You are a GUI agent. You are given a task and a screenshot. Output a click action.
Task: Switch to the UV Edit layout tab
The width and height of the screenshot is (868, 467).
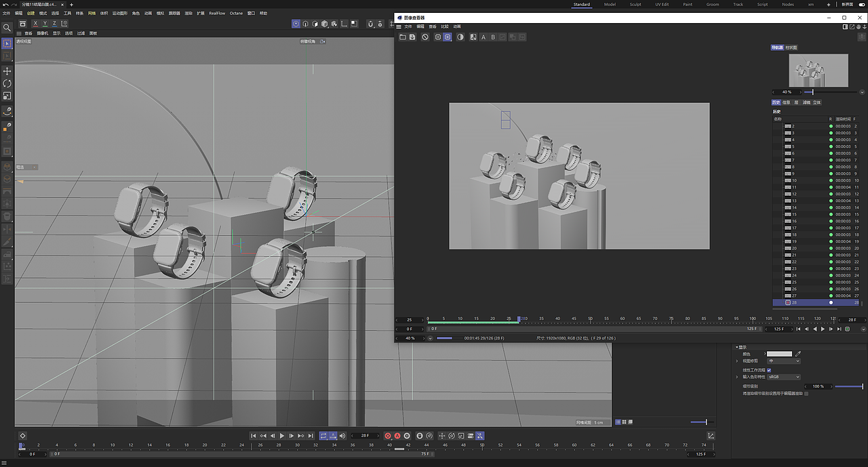pyautogui.click(x=662, y=4)
